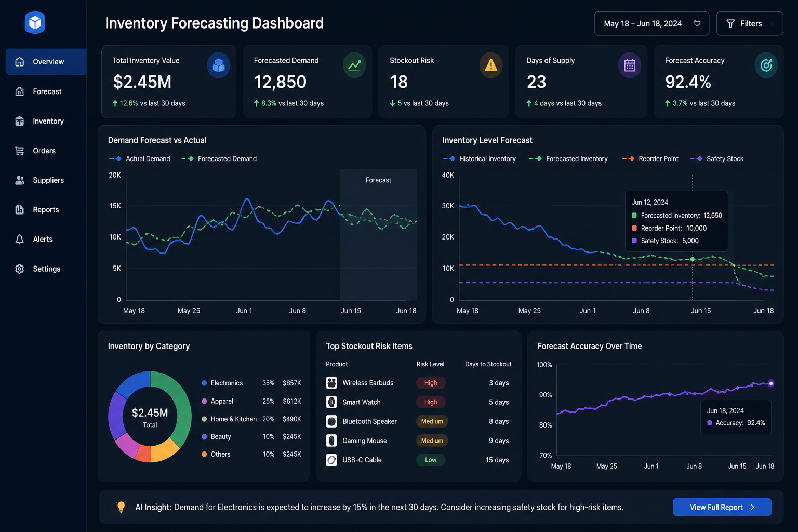Open the Suppliers menu item
The image size is (798, 532).
tap(46, 180)
